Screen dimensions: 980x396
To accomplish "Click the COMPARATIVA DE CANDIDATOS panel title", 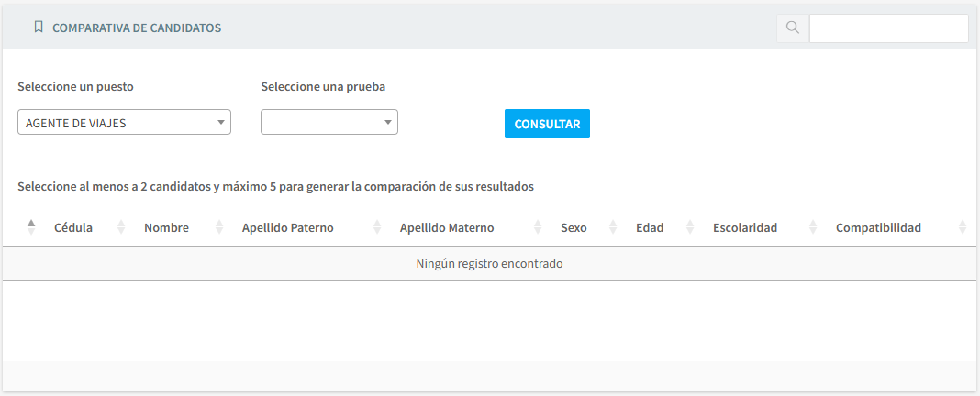I will click(137, 28).
